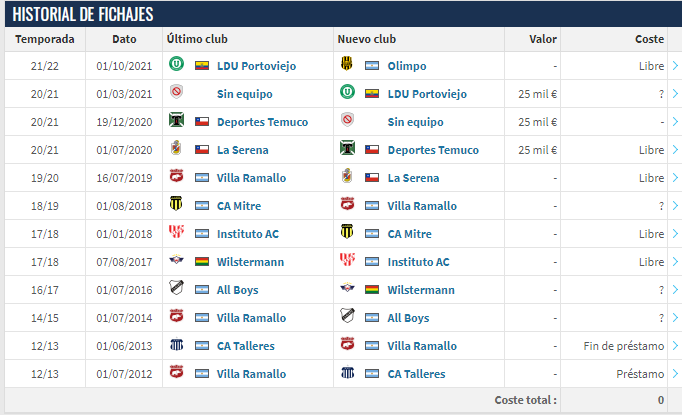Screen dimensions: 682x415
Task: Open the All Boys link in 14/15 row
Action: click(x=408, y=318)
